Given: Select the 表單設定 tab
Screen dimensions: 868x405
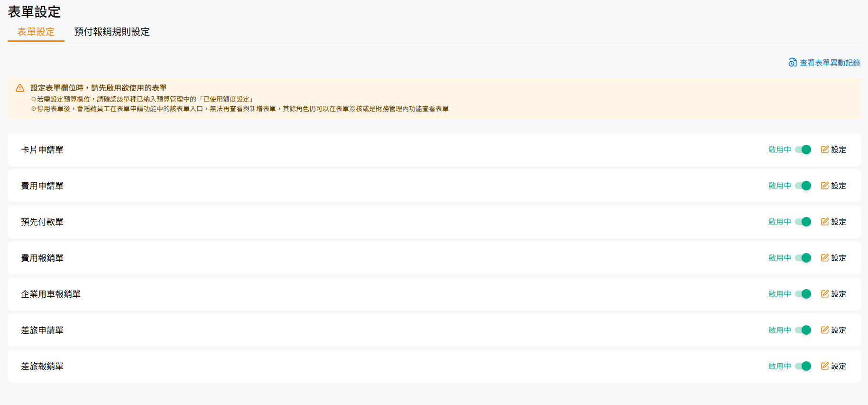Looking at the screenshot, I should pos(36,32).
